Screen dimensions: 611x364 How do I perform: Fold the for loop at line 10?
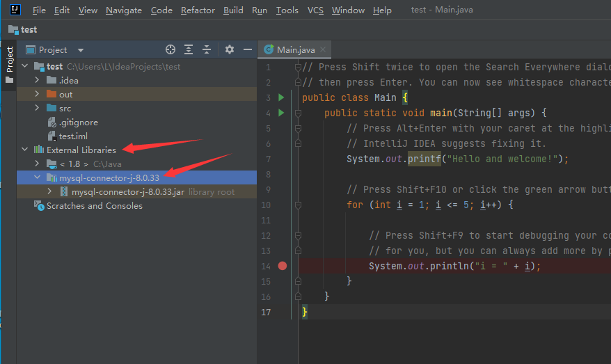(298, 205)
